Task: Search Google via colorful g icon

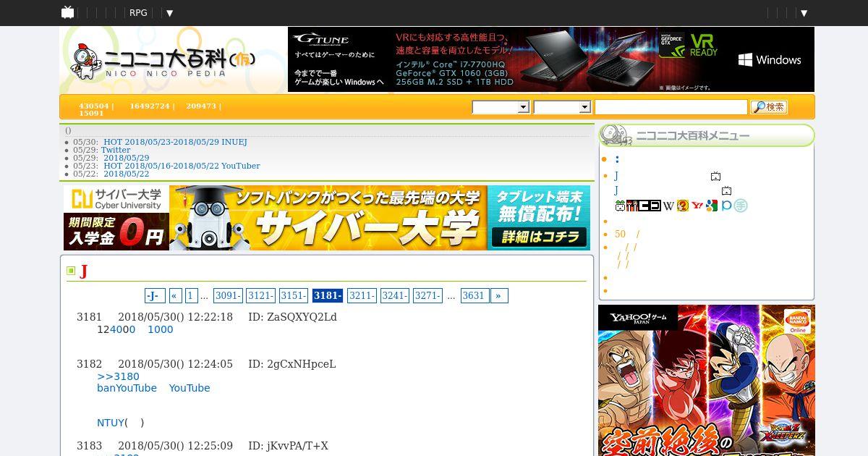Action: 712,206
